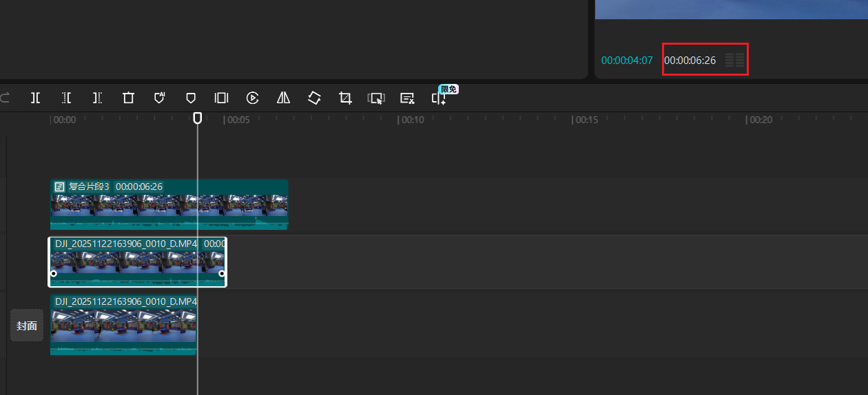Click the reverse playback icon
868x395 pixels.
(252, 98)
